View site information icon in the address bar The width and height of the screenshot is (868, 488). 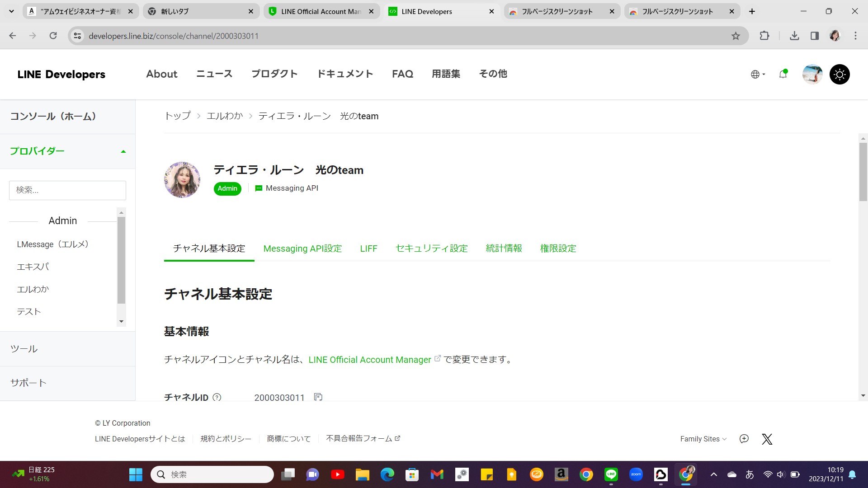point(78,36)
